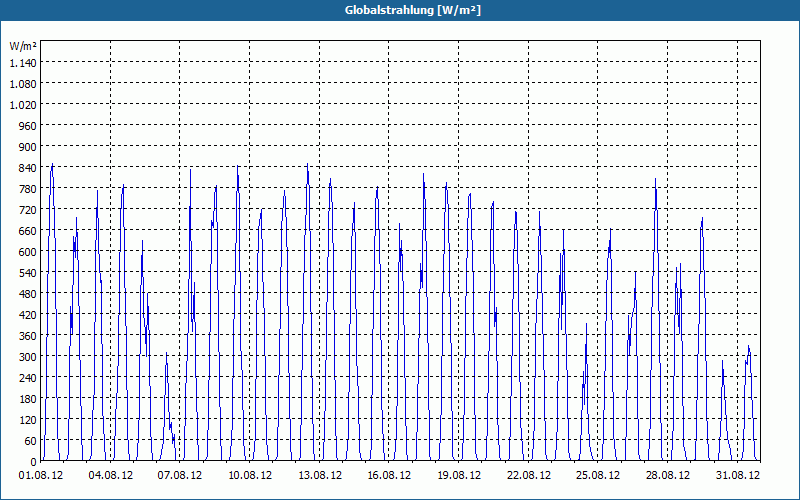The height and width of the screenshot is (500, 800).
Task: Select the W/m² unit label on the axis
Action: pos(23,46)
